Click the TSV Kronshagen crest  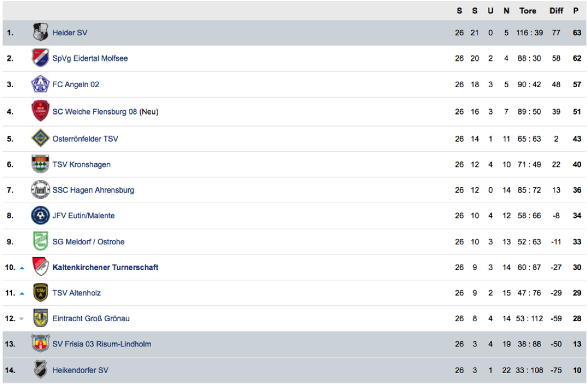click(x=40, y=164)
